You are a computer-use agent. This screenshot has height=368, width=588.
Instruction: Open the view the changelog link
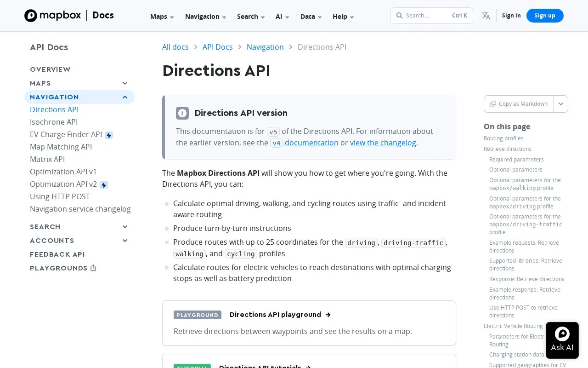pyautogui.click(x=383, y=143)
